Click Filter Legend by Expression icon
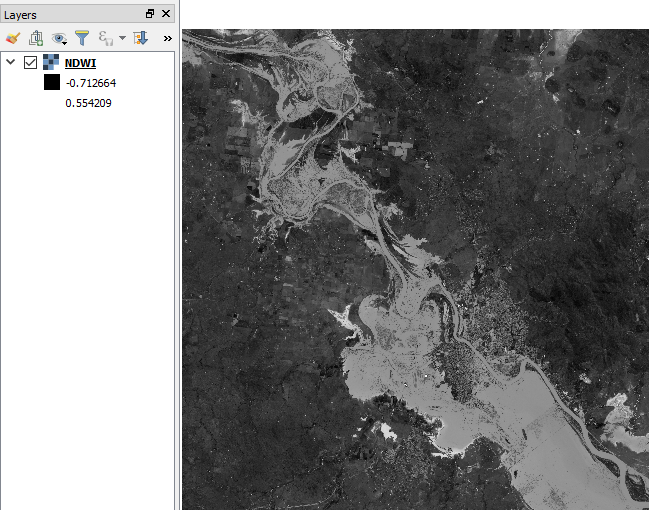The height and width of the screenshot is (510, 656). (105, 38)
